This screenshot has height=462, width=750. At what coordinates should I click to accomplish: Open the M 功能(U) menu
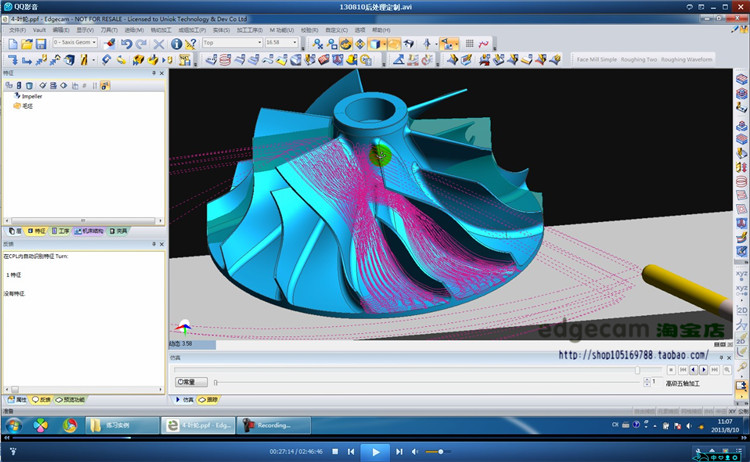[x=282, y=30]
